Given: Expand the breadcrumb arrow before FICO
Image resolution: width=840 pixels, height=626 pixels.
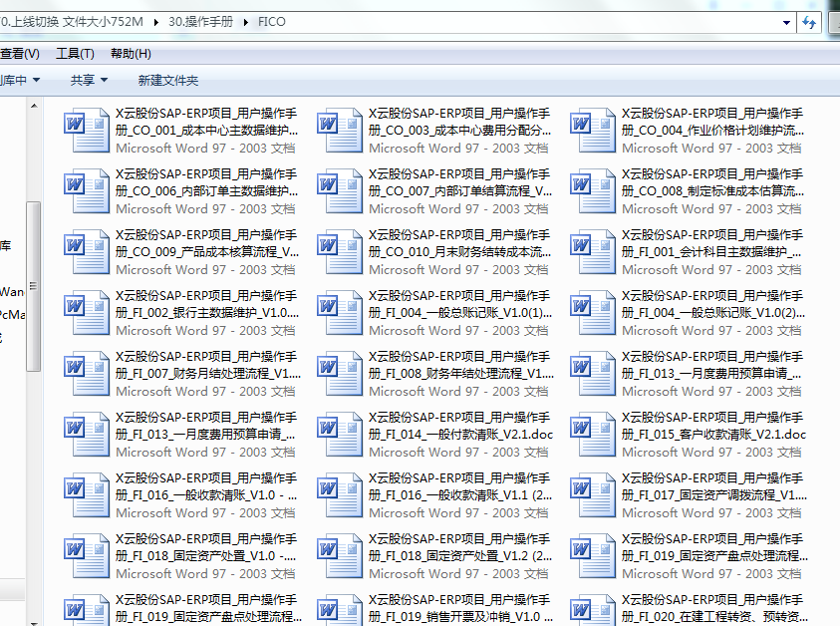Looking at the screenshot, I should pos(246,22).
